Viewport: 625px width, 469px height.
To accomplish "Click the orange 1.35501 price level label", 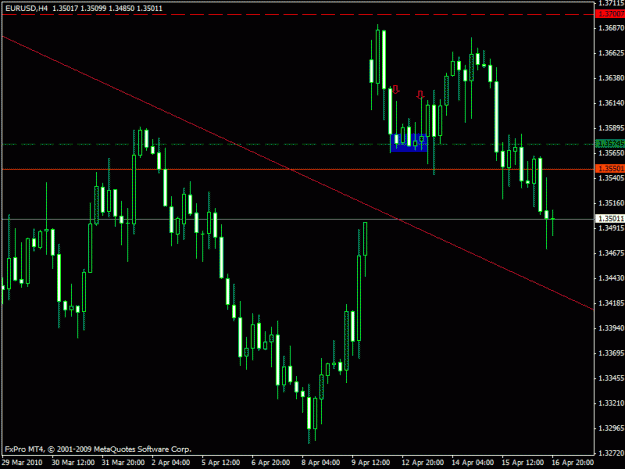I will 610,169.
